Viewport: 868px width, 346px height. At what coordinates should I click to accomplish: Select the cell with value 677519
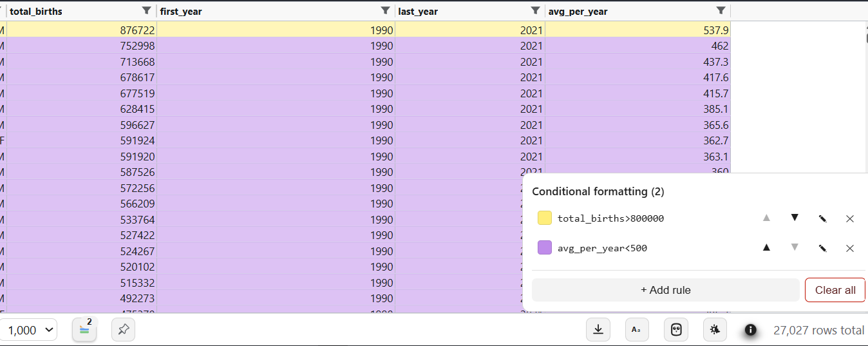[x=82, y=93]
